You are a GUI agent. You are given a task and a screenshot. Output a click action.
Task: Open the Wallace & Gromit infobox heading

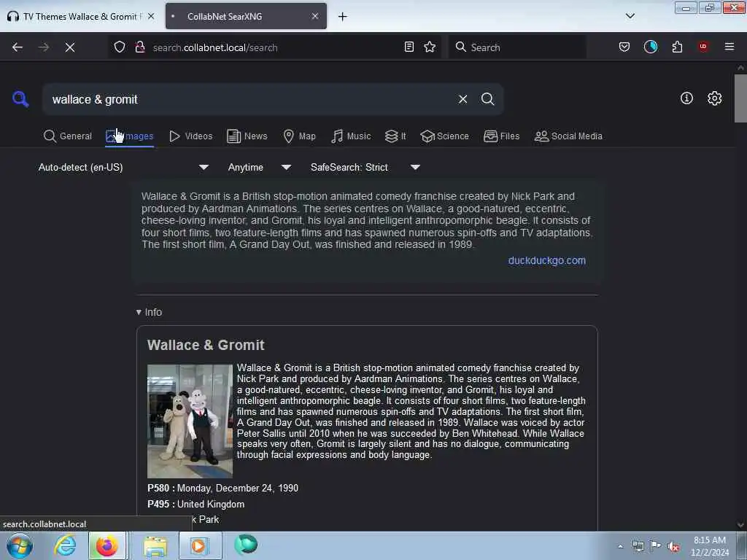[206, 345]
